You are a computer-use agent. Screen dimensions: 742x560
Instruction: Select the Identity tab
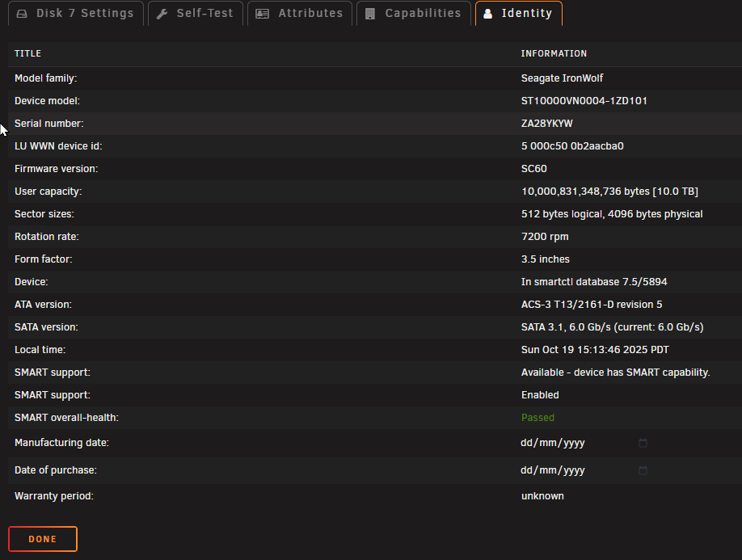(x=519, y=13)
